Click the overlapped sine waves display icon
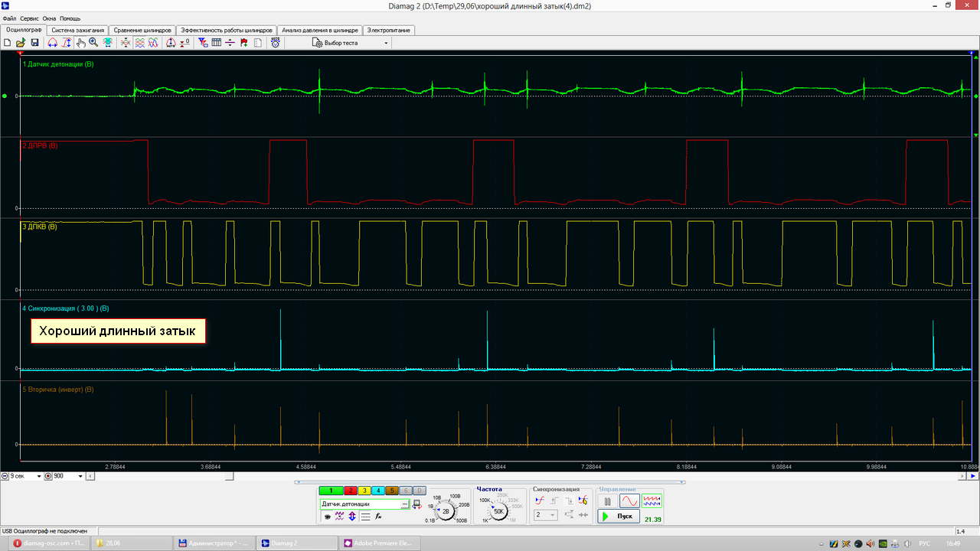Screen dimensions: 980x551 (x=153, y=43)
